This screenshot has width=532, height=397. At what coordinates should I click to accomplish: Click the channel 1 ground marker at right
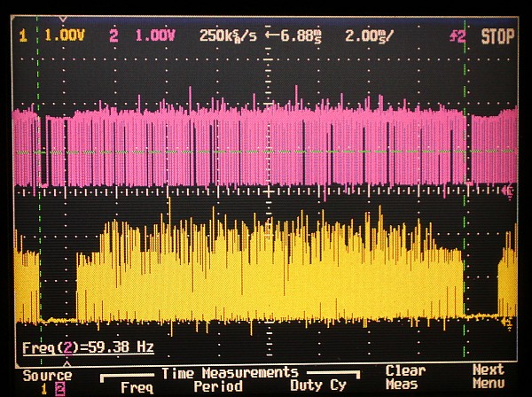508,320
